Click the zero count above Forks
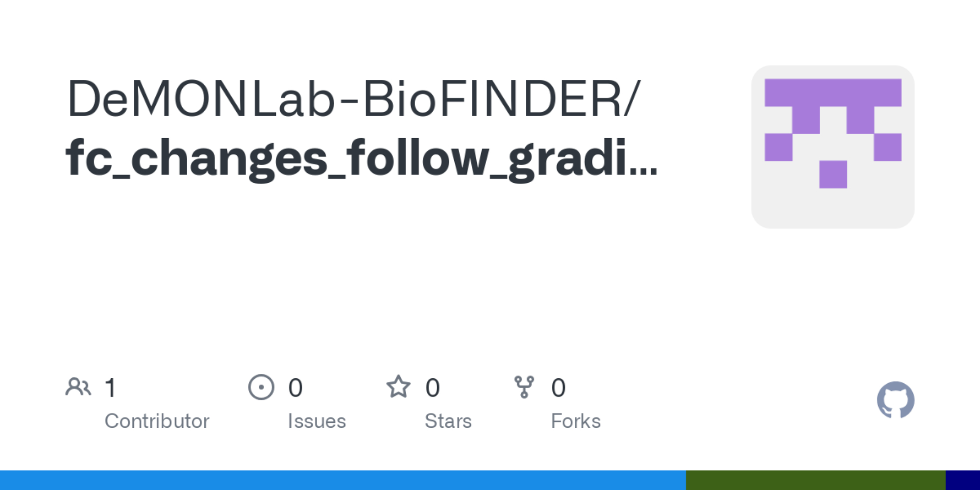The height and width of the screenshot is (490, 980). point(559,388)
